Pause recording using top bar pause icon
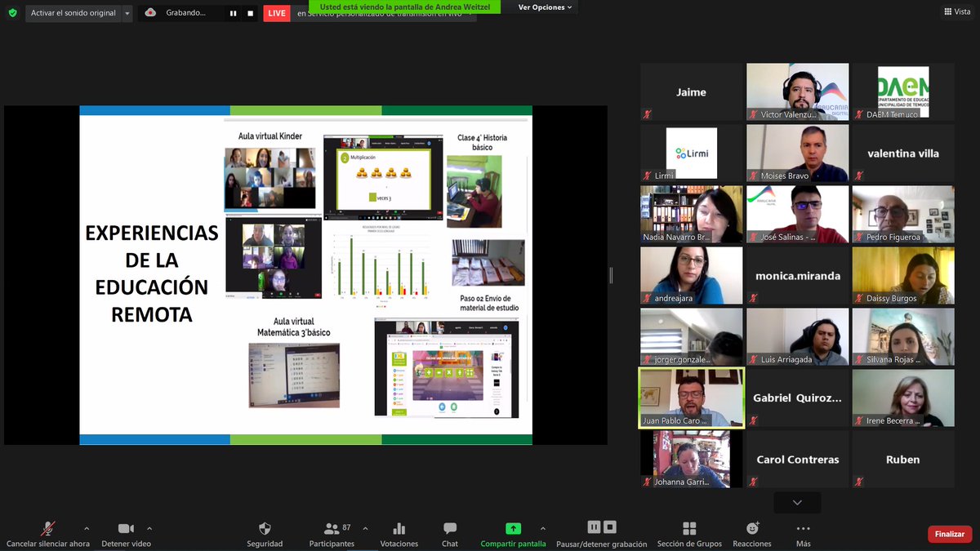Image resolution: width=980 pixels, height=551 pixels. coord(234,13)
